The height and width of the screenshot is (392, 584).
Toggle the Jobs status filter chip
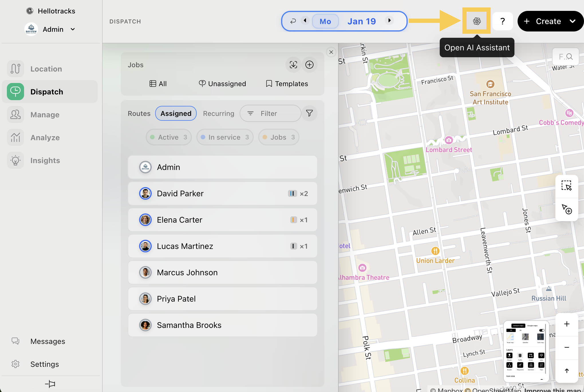point(279,137)
